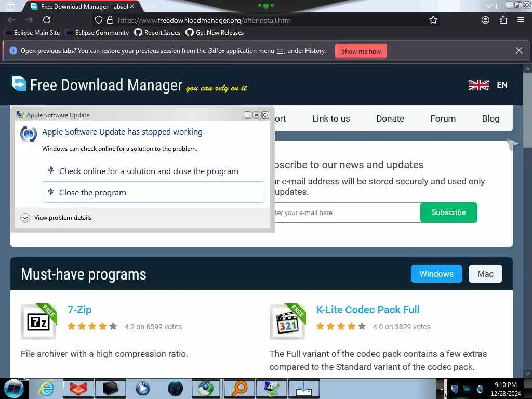
Task: Click the e-mail address input field
Action: (347, 212)
